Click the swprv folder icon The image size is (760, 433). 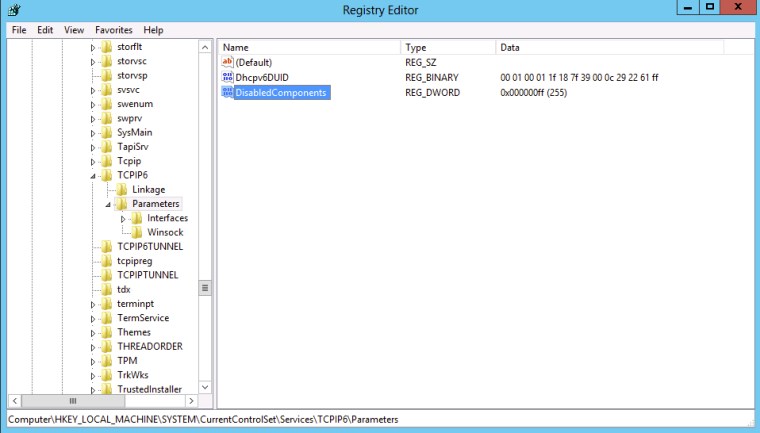pos(107,118)
